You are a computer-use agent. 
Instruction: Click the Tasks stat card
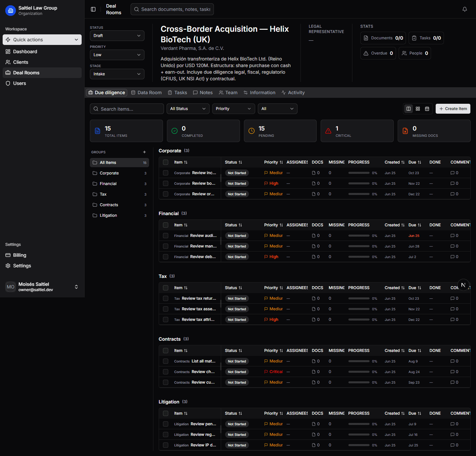pyautogui.click(x=426, y=38)
